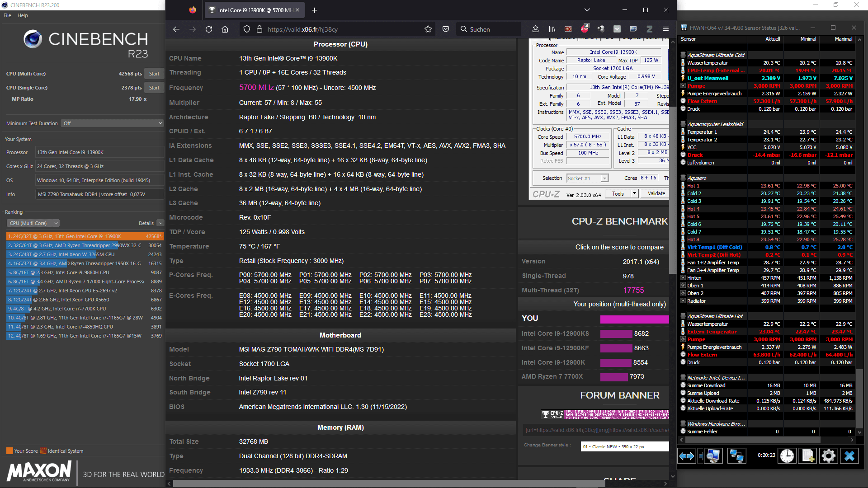This screenshot has height=488, width=868.
Task: Close HWiNFO sensors with blue X icon
Action: coord(849,456)
